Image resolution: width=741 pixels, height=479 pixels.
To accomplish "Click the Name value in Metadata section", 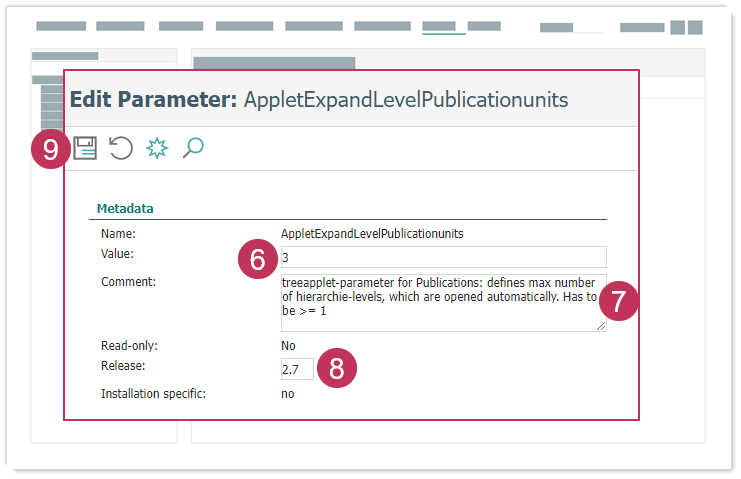I will 372,233.
